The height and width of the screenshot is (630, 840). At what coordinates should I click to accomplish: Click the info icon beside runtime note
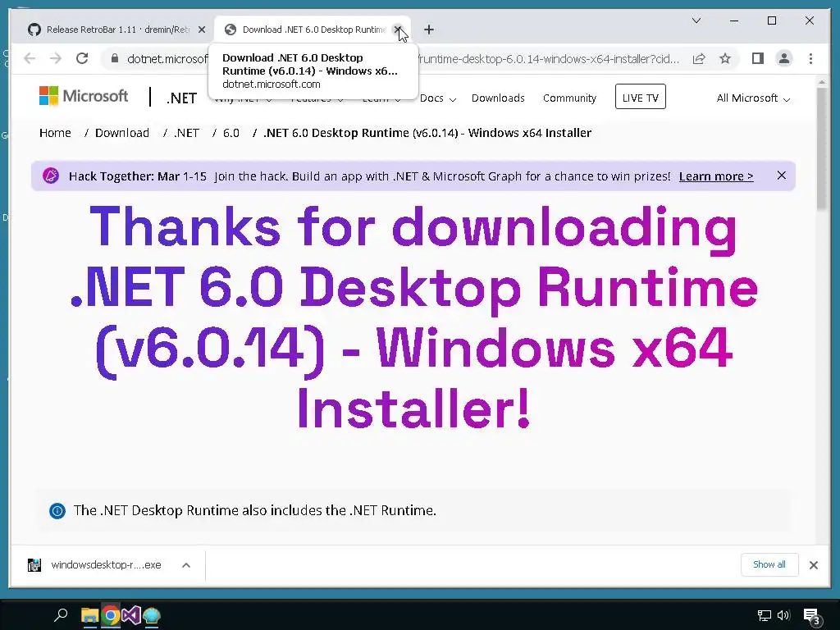tap(57, 510)
